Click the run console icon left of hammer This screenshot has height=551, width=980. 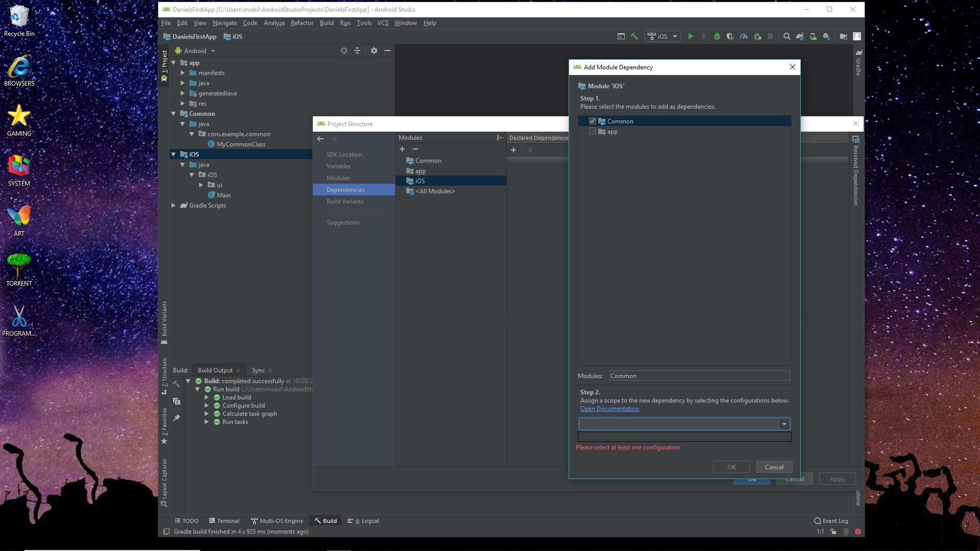point(621,36)
